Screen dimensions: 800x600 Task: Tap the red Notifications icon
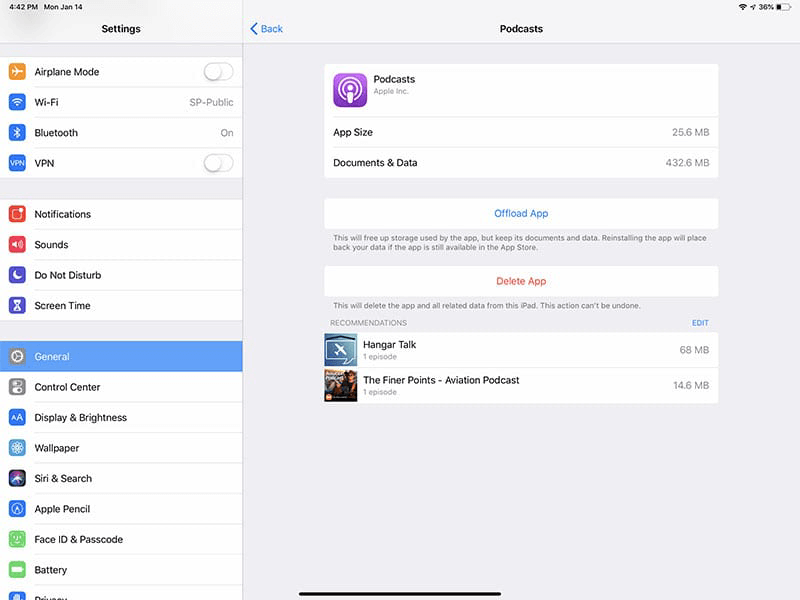coord(17,214)
